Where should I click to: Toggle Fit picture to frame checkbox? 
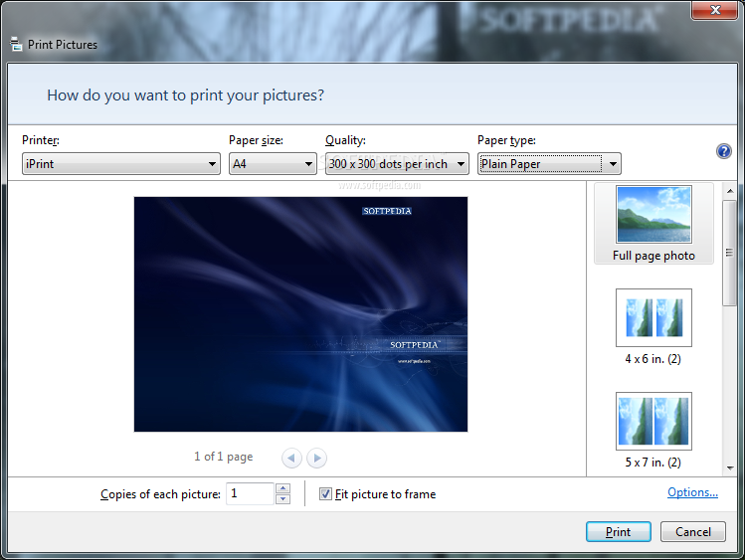coord(325,494)
